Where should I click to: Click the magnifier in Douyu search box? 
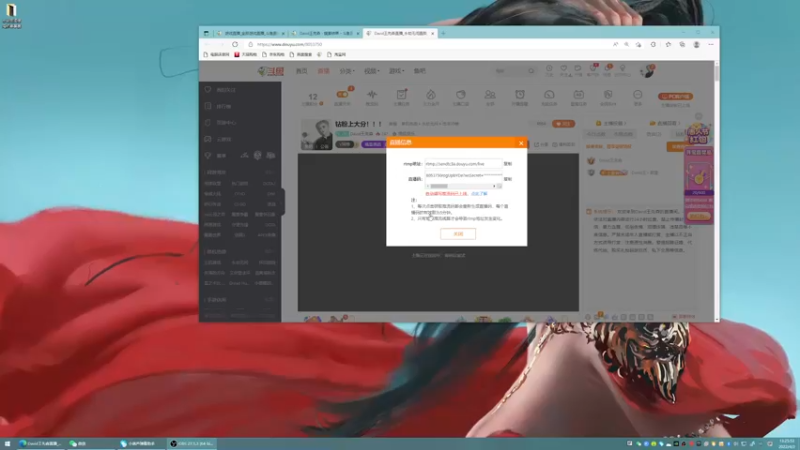click(x=531, y=71)
